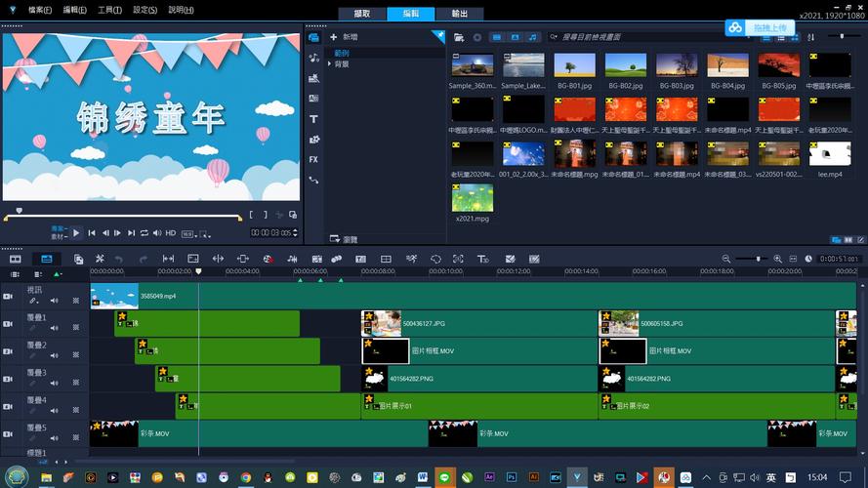The image size is (868, 488).
Task: Open Photoshop from the taskbar
Action: pos(512,477)
